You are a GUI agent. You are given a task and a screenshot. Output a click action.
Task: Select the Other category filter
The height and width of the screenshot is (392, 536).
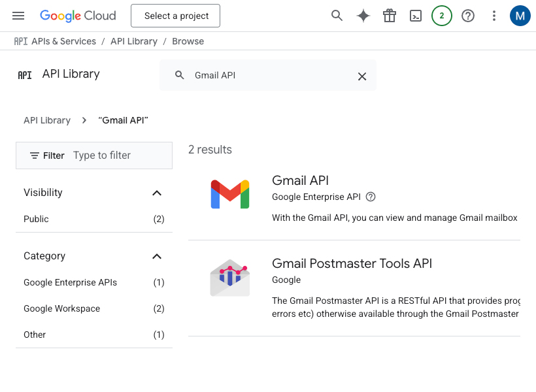click(x=94, y=335)
